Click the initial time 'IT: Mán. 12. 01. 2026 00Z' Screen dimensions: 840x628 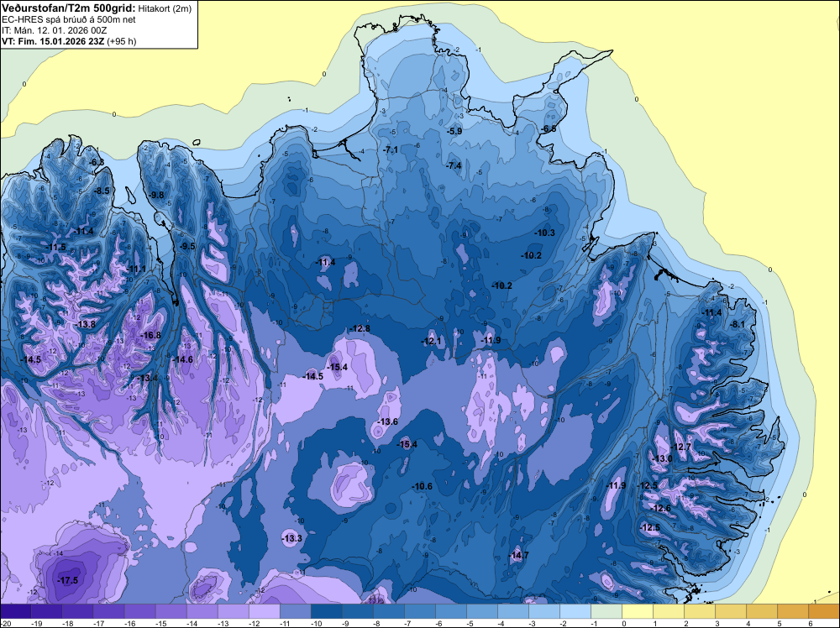tap(54, 30)
